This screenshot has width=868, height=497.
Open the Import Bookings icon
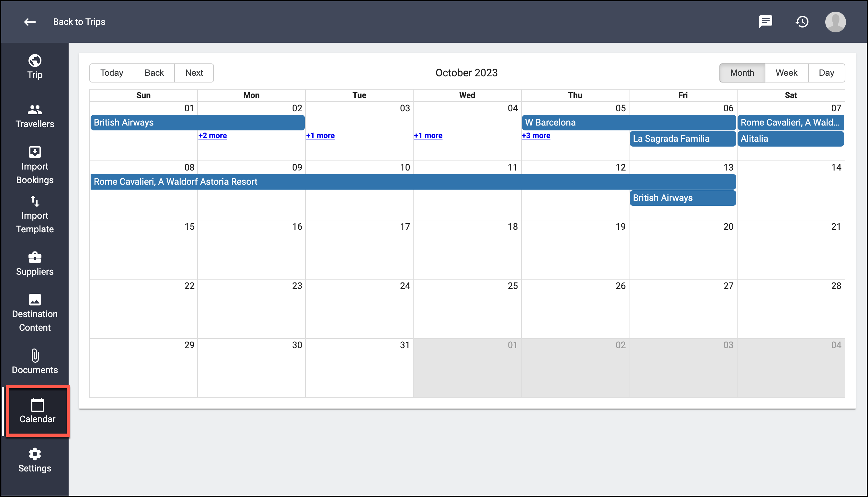(35, 152)
